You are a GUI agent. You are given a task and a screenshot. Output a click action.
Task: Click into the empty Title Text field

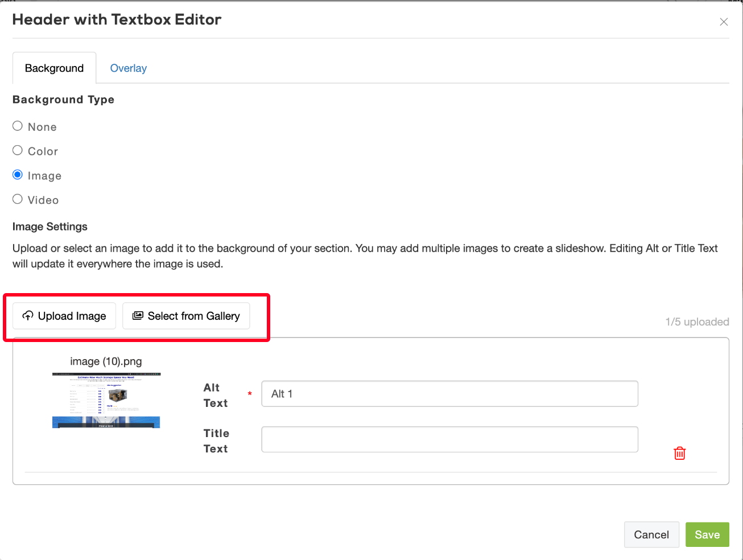pos(449,439)
